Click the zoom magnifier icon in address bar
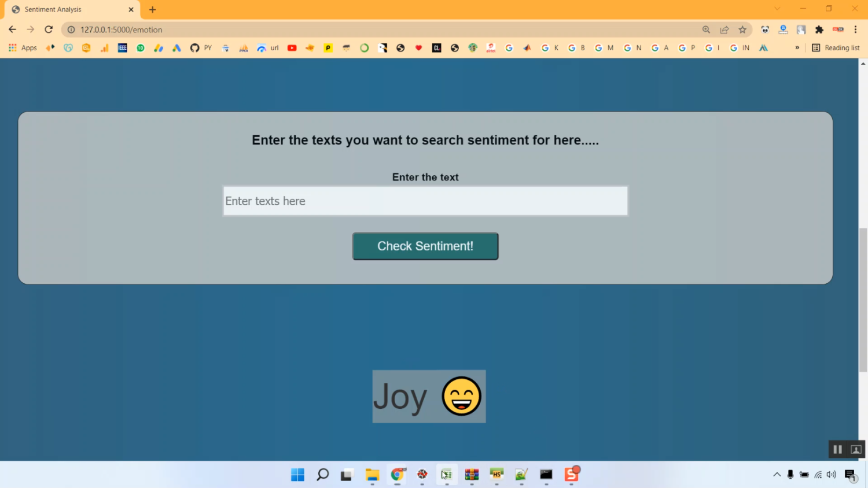Screen dimensions: 868x488 (x=706, y=29)
